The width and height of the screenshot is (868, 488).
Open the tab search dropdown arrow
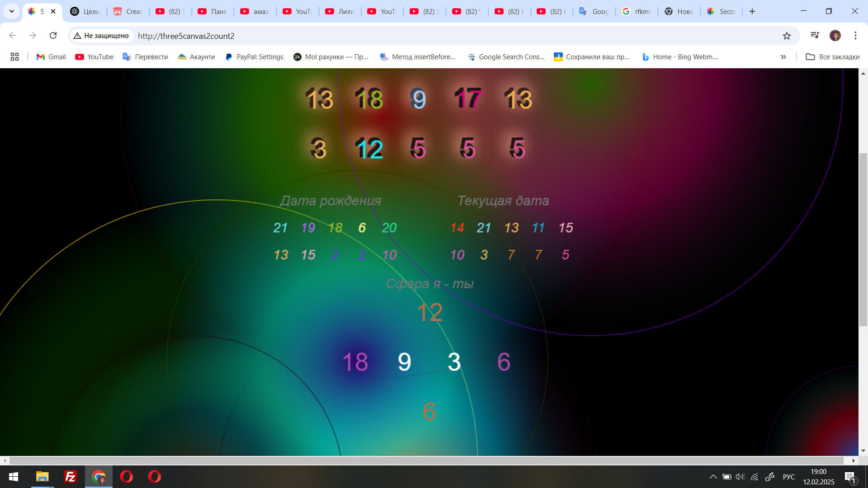[12, 11]
